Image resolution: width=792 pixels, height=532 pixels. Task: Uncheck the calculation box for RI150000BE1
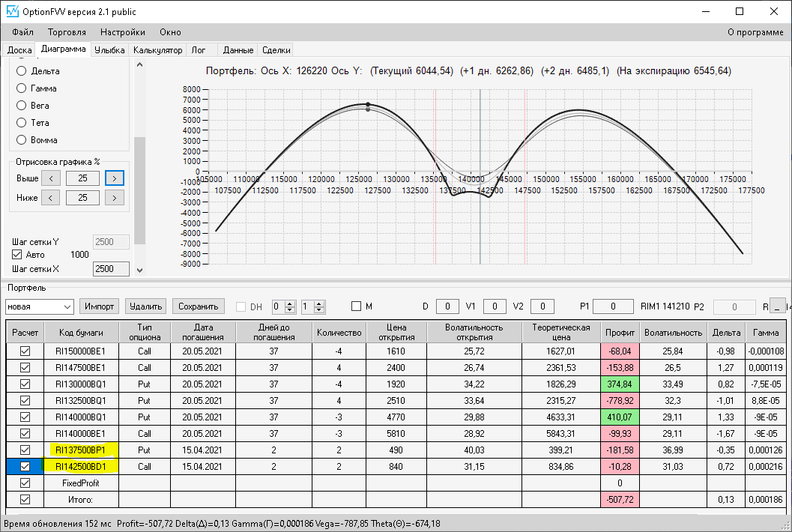(x=25, y=351)
